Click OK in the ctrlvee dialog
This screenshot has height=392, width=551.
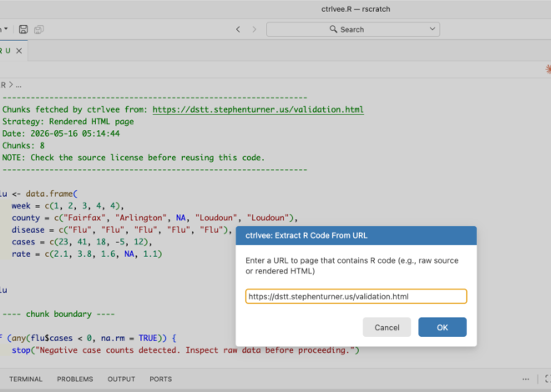[x=442, y=327]
